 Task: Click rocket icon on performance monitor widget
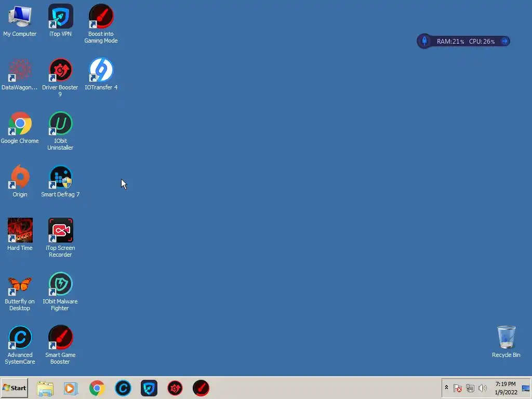(424, 42)
